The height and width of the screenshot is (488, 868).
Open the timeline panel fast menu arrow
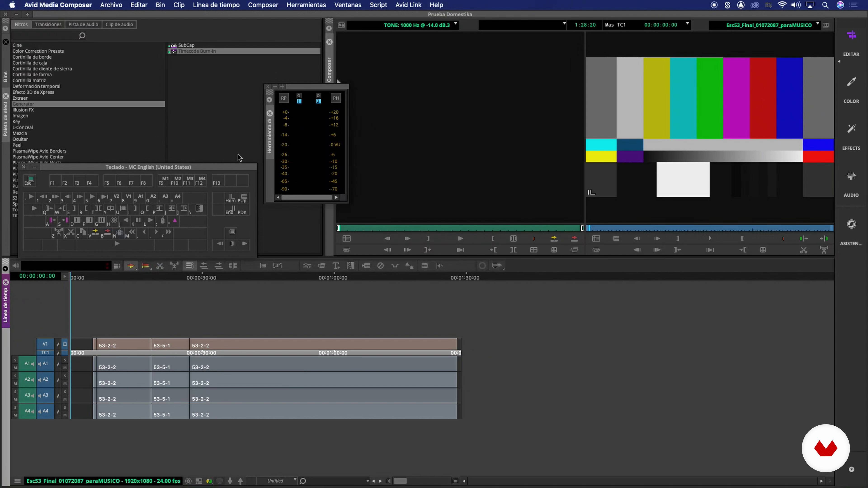5,269
